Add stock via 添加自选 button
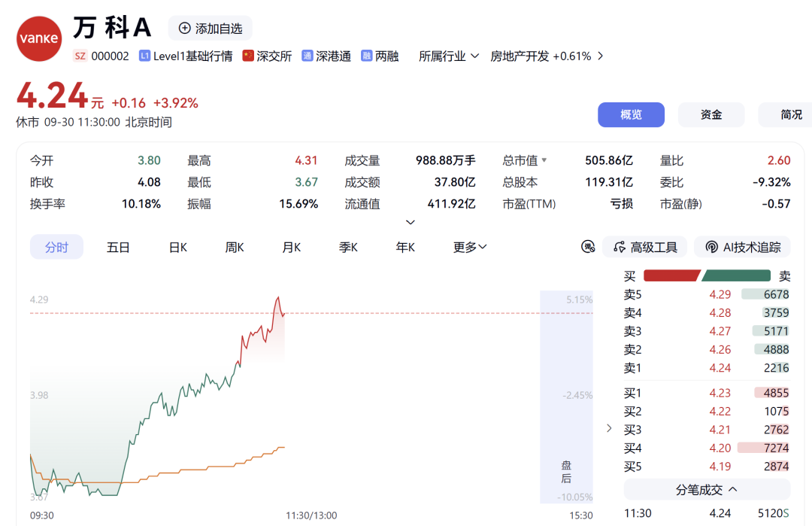Image resolution: width=812 pixels, height=526 pixels. [211, 28]
